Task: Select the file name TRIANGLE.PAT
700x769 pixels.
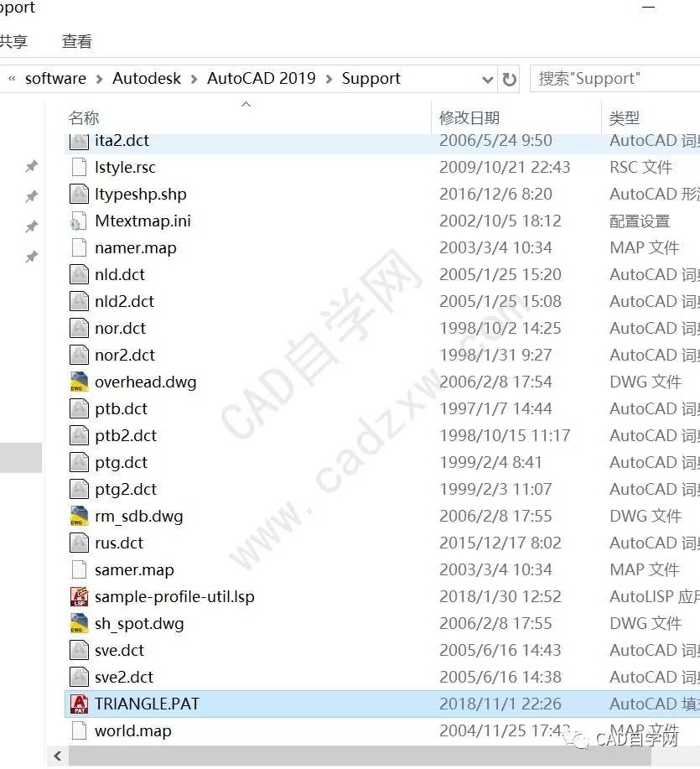Action: click(147, 704)
